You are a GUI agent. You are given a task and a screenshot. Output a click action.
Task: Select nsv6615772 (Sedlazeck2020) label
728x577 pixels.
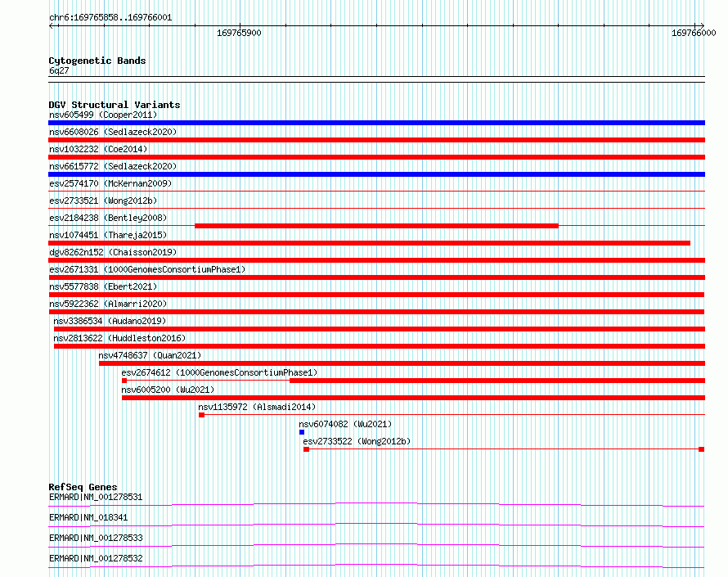(x=113, y=166)
